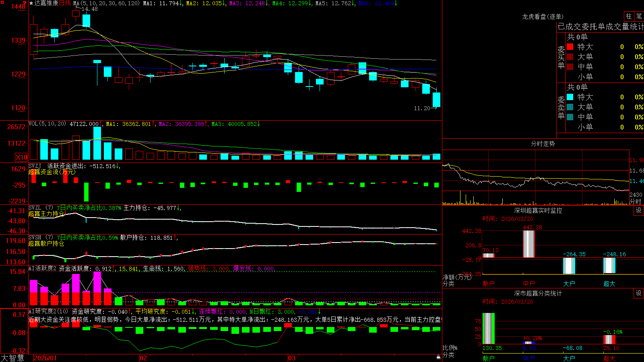Viewport: 644px width, 362px height.
Task: Click the 超赢主力持仓 label
Action: (x=46, y=214)
